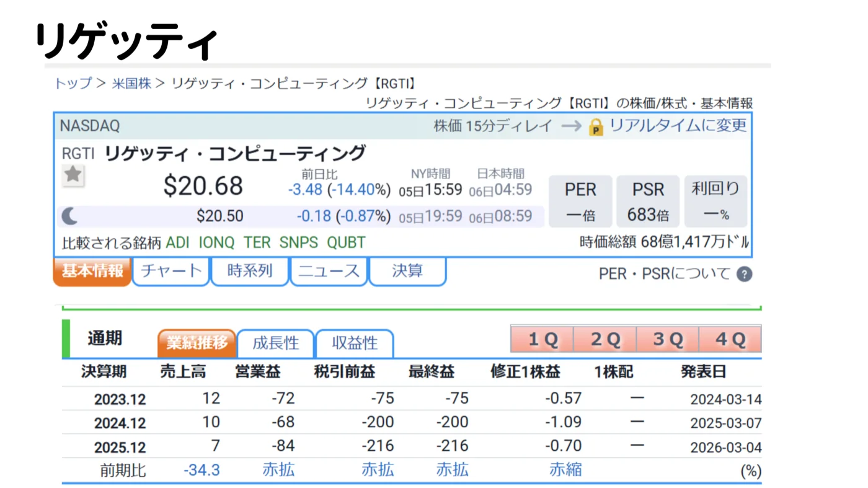Click the 税引前益 column header
Viewport: 868px width, 488px height.
345,372
